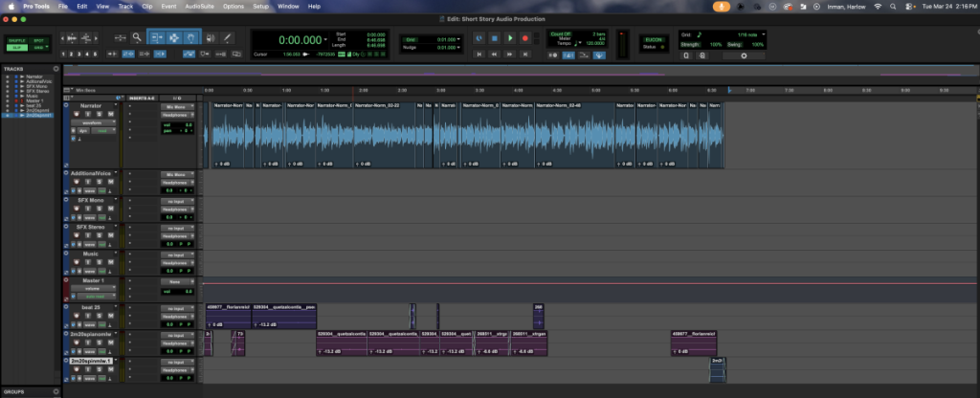Open the AudioSuite menu

click(x=198, y=7)
